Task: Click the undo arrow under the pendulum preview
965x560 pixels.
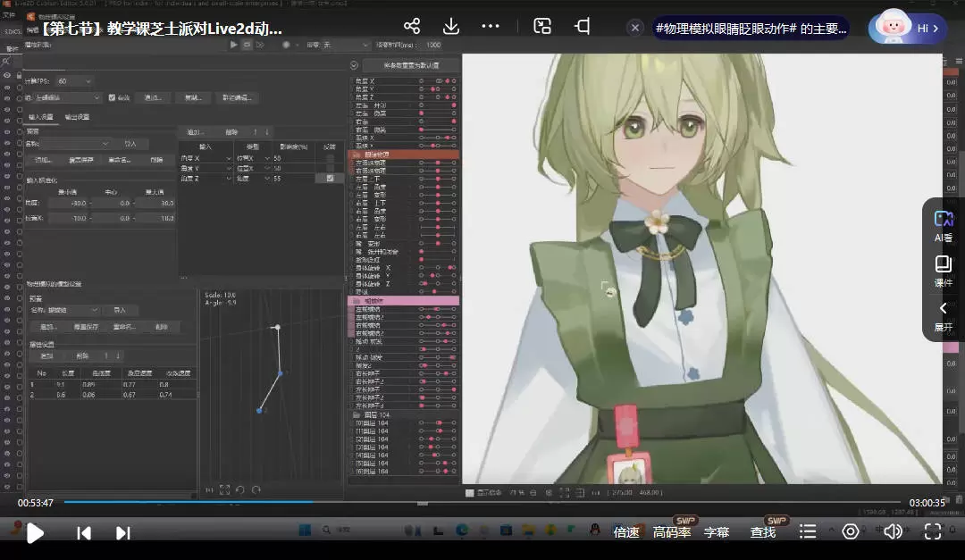Action: coord(240,489)
